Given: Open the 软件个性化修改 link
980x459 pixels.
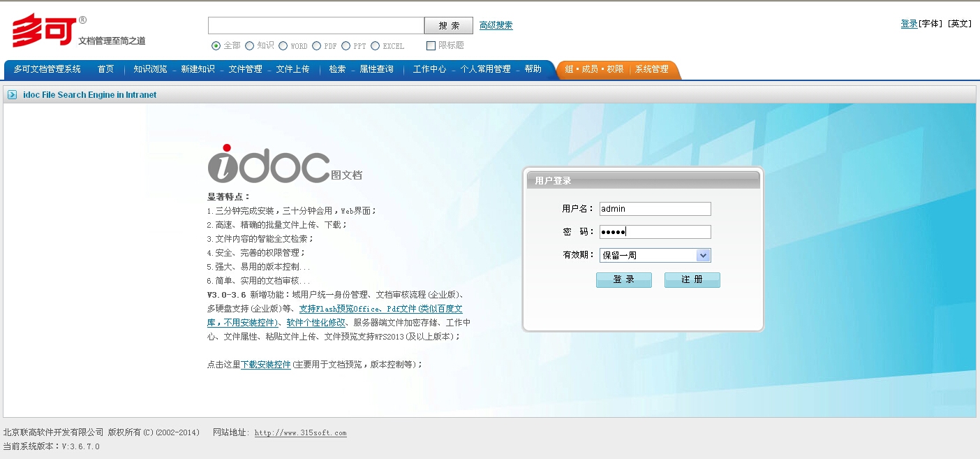Looking at the screenshot, I should [316, 323].
